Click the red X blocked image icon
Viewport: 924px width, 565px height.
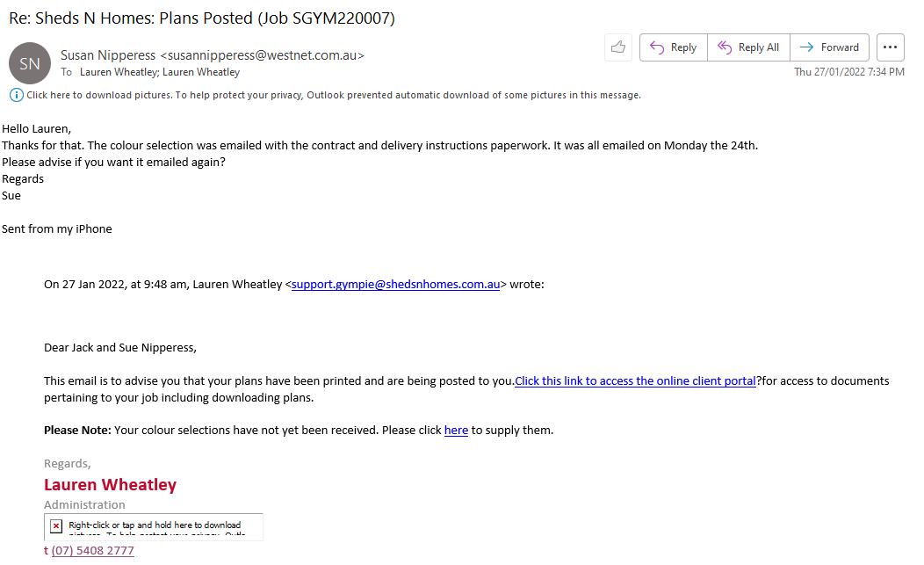tap(56, 525)
